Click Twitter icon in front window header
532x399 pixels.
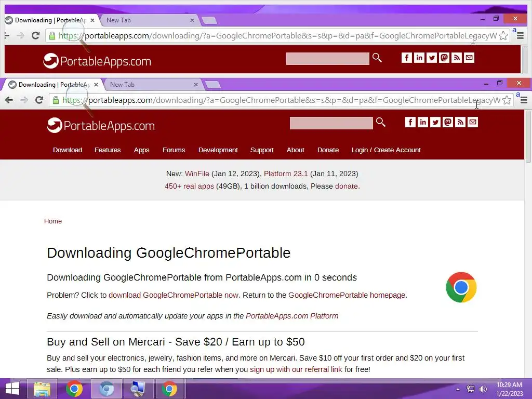tap(435, 122)
